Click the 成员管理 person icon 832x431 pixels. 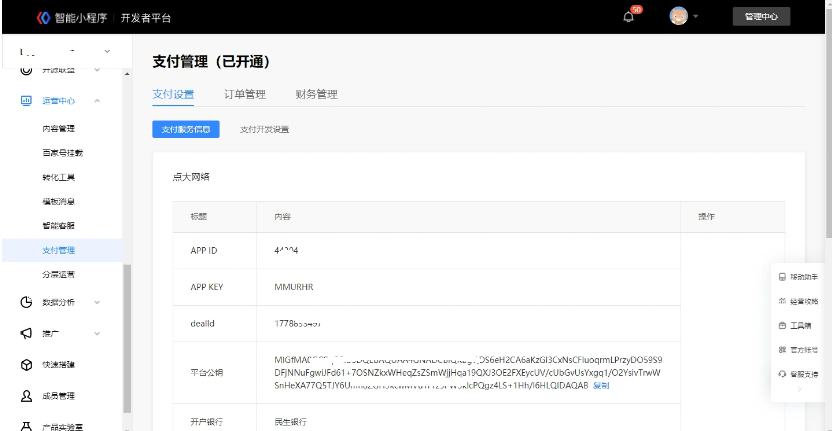(27, 396)
